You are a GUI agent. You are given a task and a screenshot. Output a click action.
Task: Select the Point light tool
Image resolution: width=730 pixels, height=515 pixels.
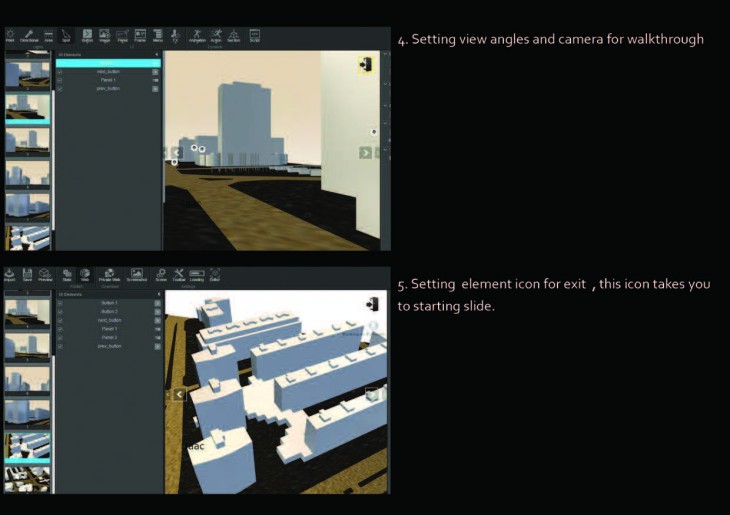(10, 36)
